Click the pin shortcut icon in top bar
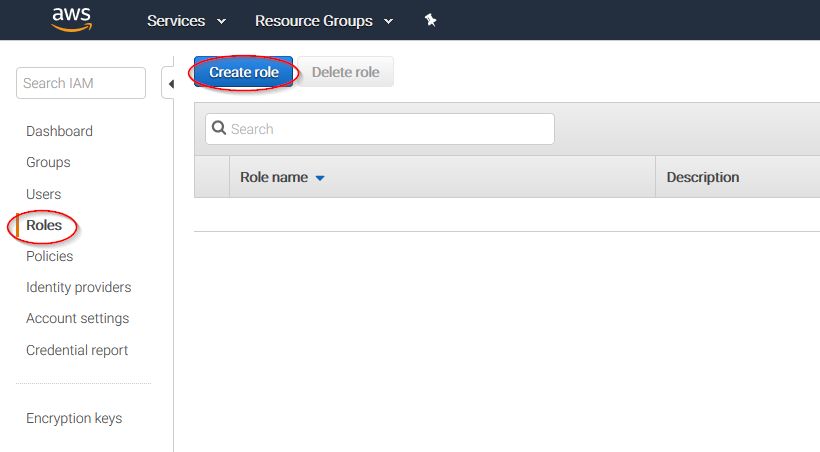The width and height of the screenshot is (820, 452). pos(430,20)
